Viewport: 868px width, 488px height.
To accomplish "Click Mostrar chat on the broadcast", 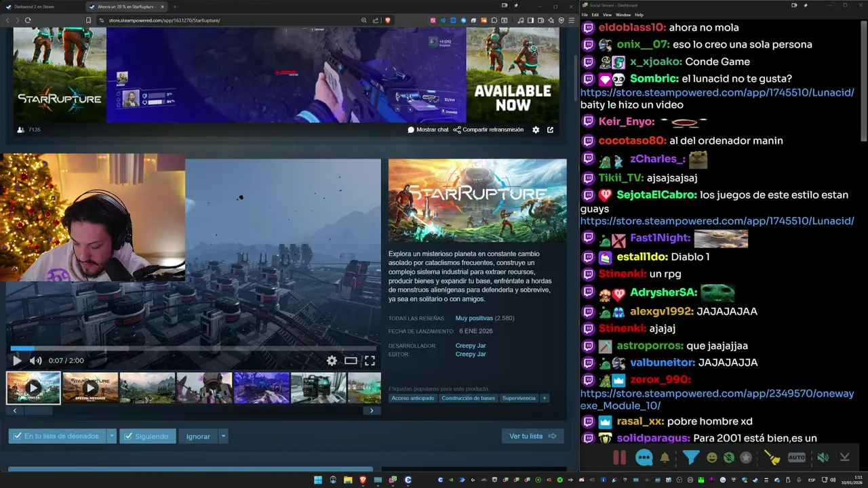I will coord(428,129).
